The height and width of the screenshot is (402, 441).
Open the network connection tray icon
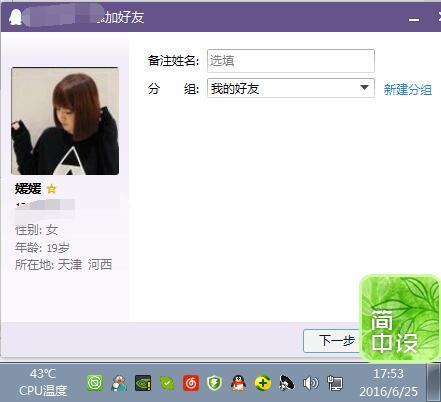335,383
